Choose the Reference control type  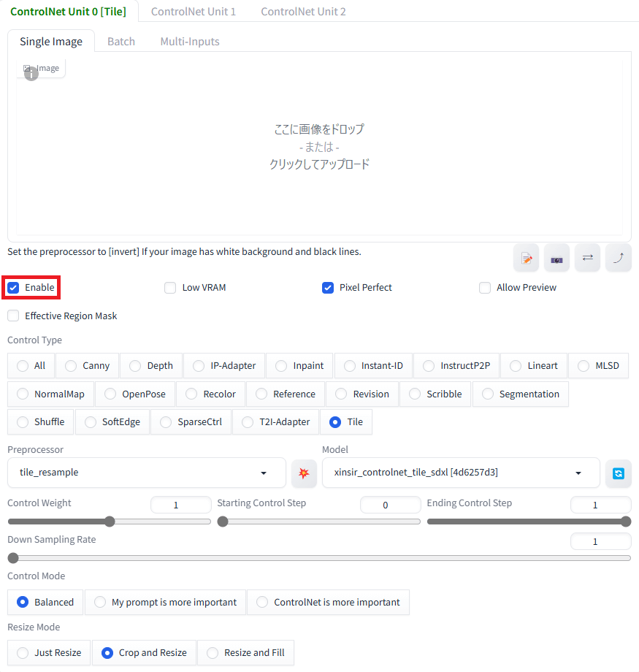point(286,394)
